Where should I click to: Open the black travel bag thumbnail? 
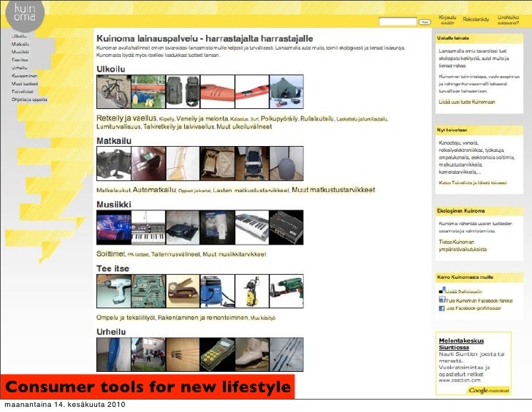114,164
